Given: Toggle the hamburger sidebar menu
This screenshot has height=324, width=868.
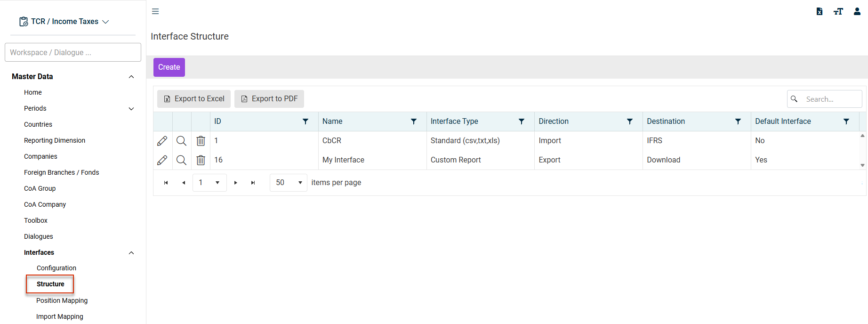Looking at the screenshot, I should (155, 11).
